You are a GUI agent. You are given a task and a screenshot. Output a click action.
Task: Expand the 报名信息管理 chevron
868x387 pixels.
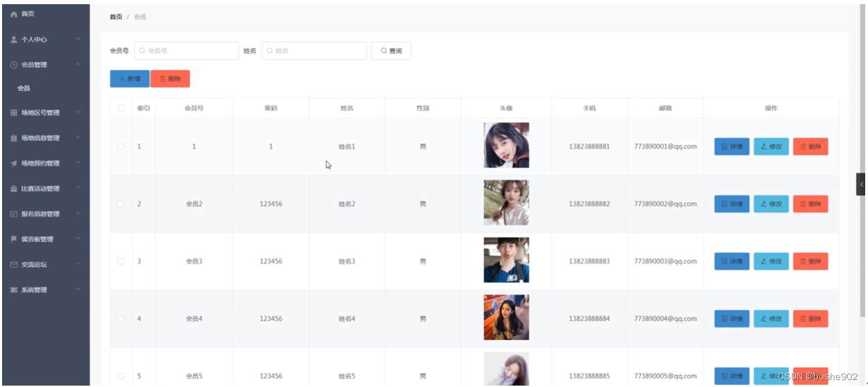[78, 214]
